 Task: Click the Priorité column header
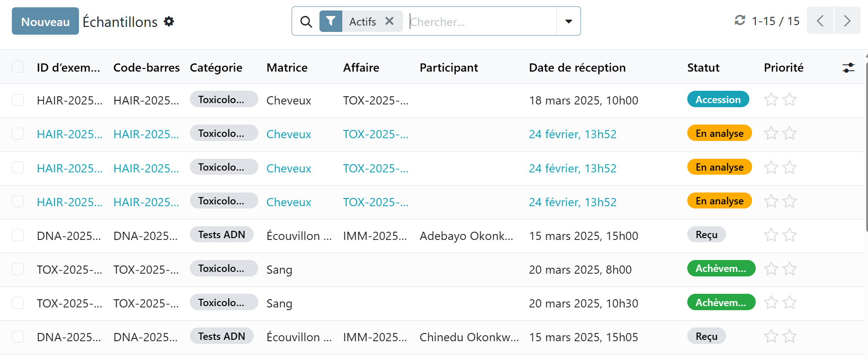click(x=783, y=68)
